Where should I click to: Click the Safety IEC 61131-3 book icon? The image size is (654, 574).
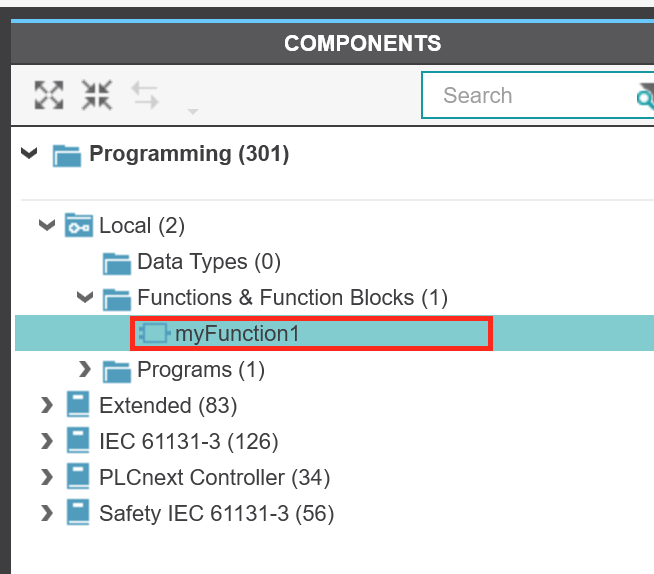tap(78, 512)
